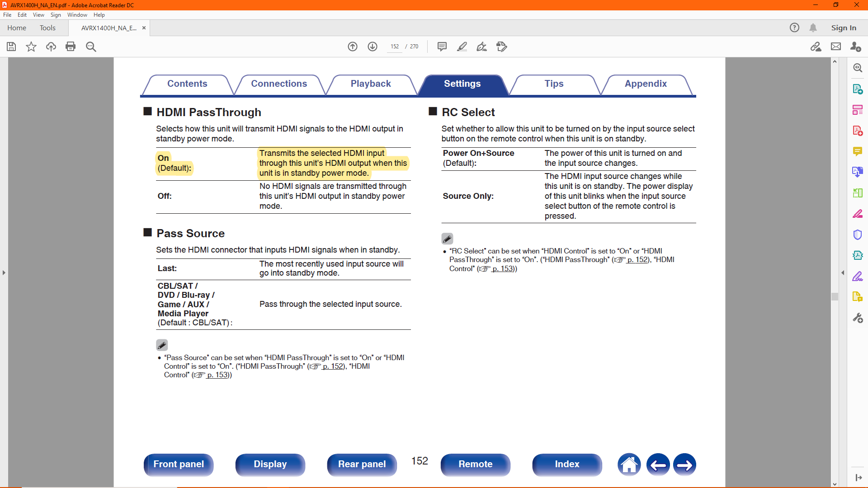Image resolution: width=868 pixels, height=488 pixels.
Task: Go to next page arrow
Action: click(x=373, y=47)
